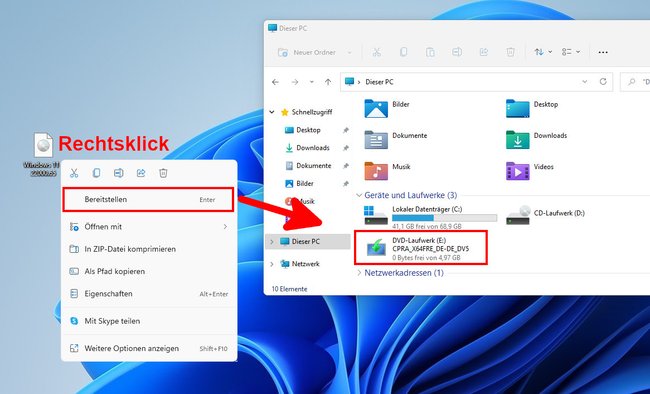Open the Desktop folder in main pane

tap(532, 108)
